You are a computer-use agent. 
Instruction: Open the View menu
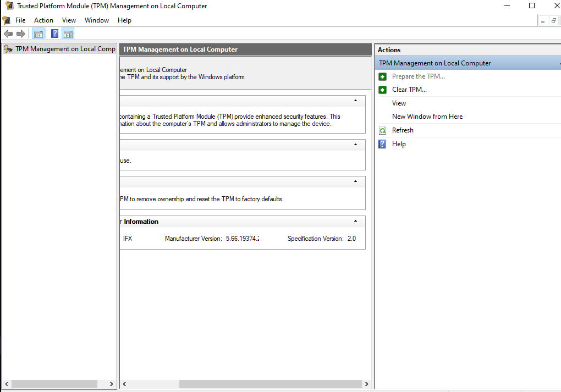pyautogui.click(x=69, y=20)
